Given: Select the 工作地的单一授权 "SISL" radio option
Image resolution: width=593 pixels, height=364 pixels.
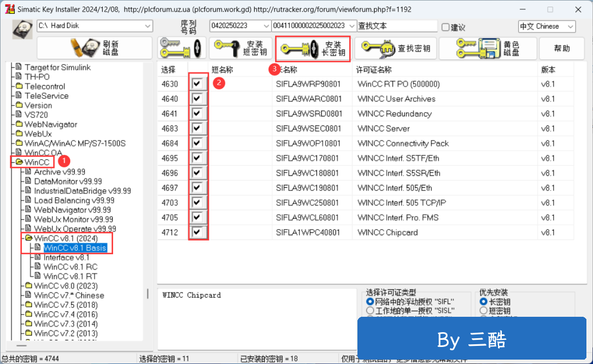Looking at the screenshot, I should (x=370, y=310).
